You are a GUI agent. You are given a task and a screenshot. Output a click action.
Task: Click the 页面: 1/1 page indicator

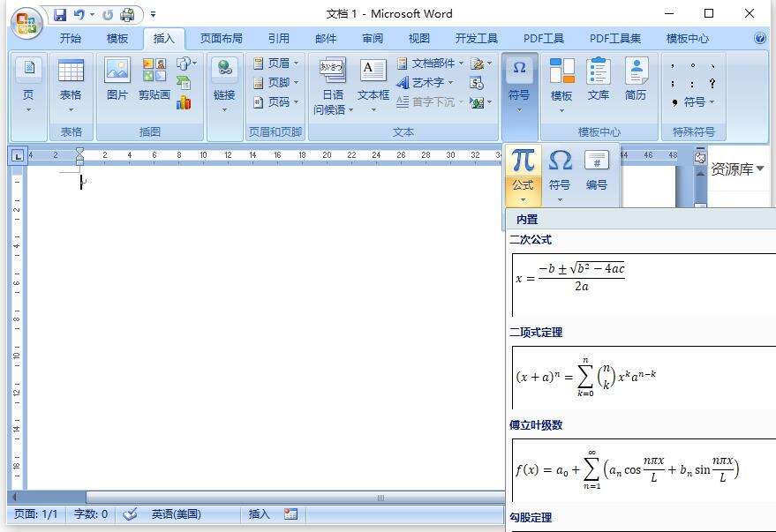[x=35, y=514]
